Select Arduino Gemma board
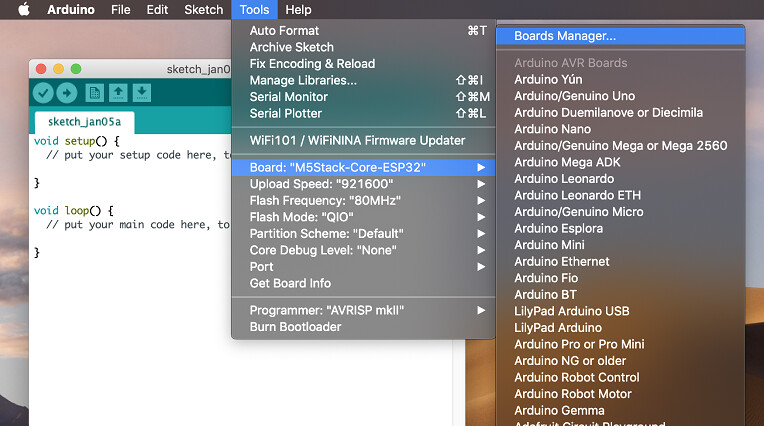Viewport: 764px width, 426px height. coord(620,411)
